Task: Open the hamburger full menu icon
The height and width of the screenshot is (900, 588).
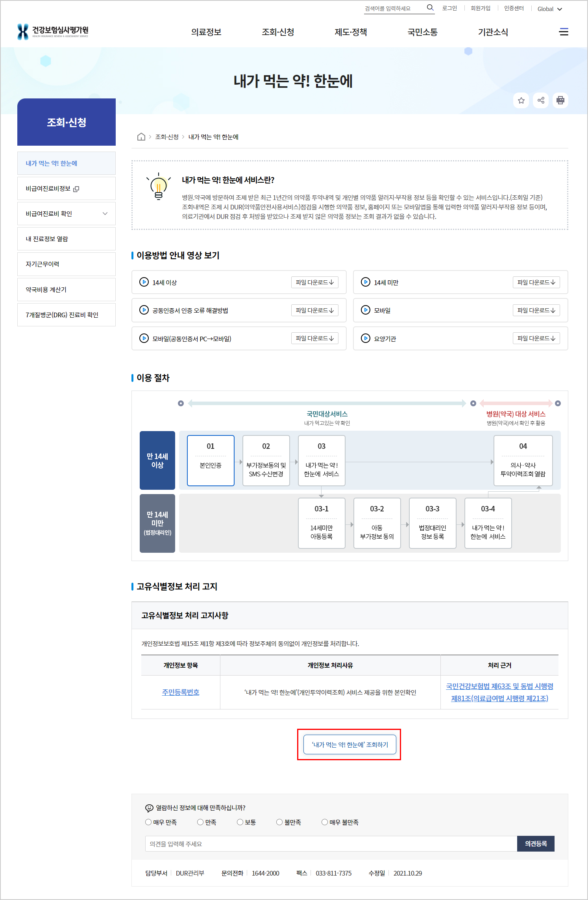Action: click(564, 32)
